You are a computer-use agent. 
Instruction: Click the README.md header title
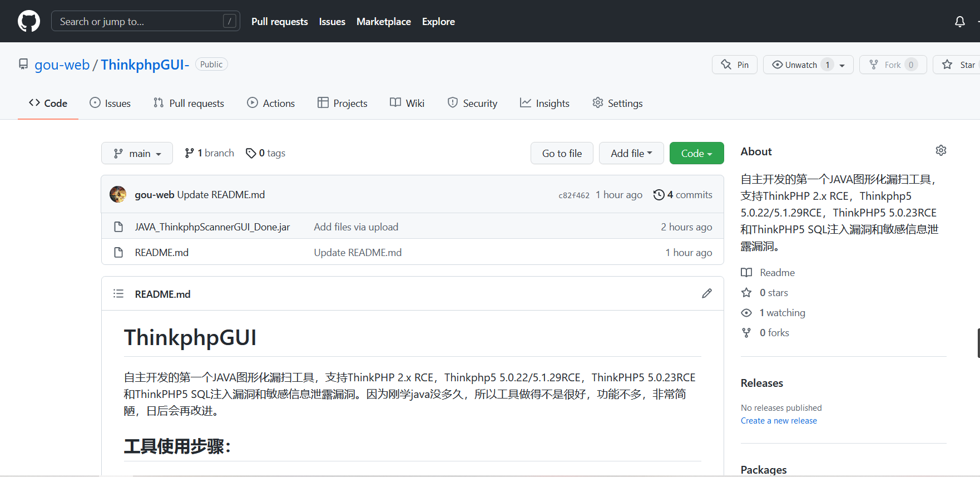[x=162, y=294]
